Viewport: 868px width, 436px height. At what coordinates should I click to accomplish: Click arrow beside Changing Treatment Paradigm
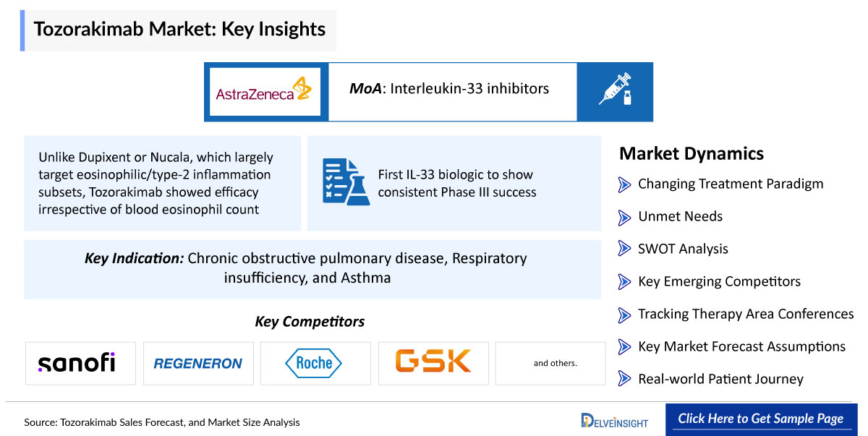(x=624, y=184)
